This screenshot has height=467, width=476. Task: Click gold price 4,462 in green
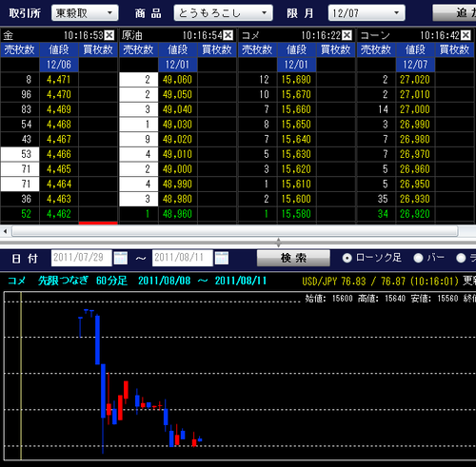click(59, 214)
